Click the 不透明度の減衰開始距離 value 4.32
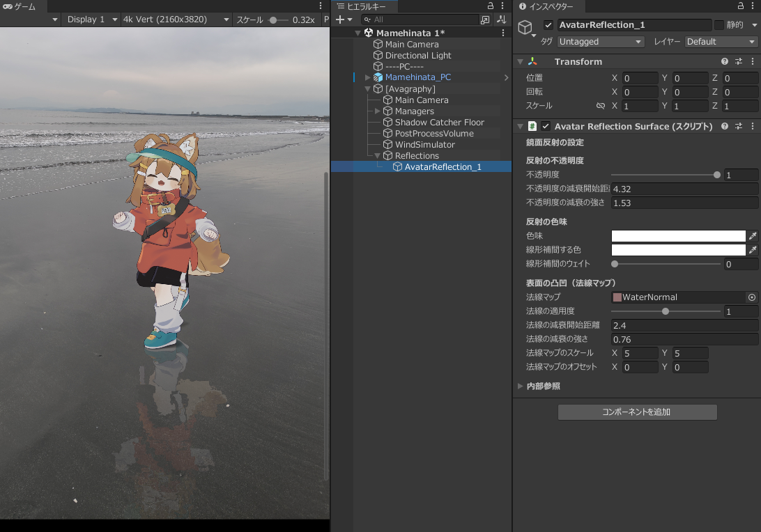Screen dimensions: 761x532 click(684, 189)
